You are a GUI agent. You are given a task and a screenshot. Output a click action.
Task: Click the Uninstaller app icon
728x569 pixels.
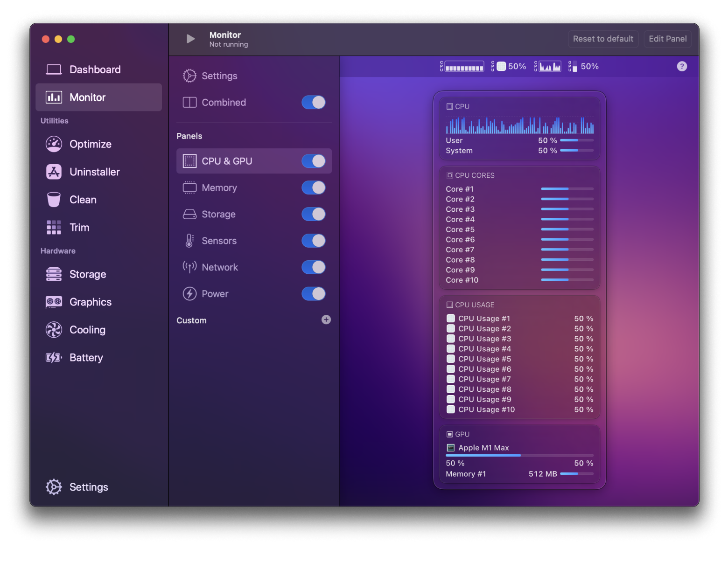[x=54, y=172]
